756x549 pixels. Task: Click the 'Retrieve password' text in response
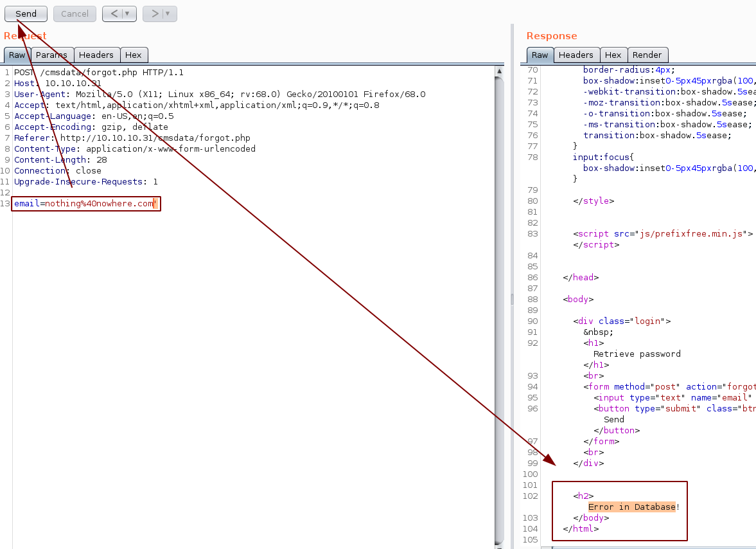pos(637,354)
